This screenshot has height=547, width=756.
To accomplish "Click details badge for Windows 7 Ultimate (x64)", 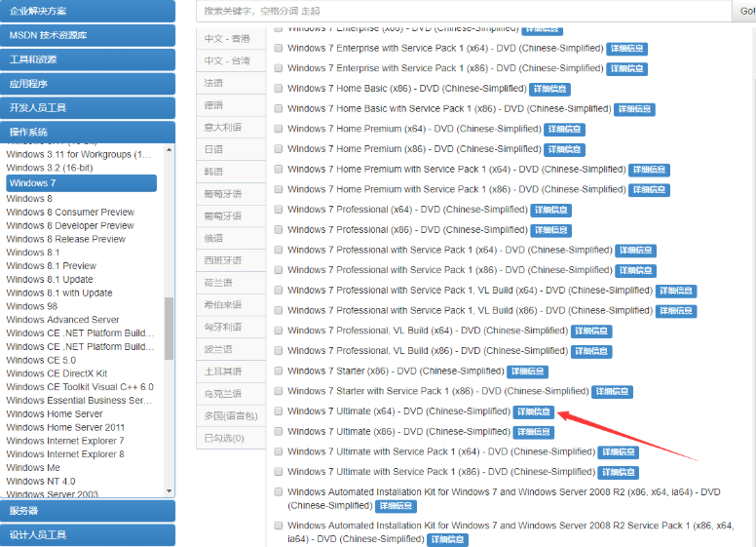I will coord(533,411).
